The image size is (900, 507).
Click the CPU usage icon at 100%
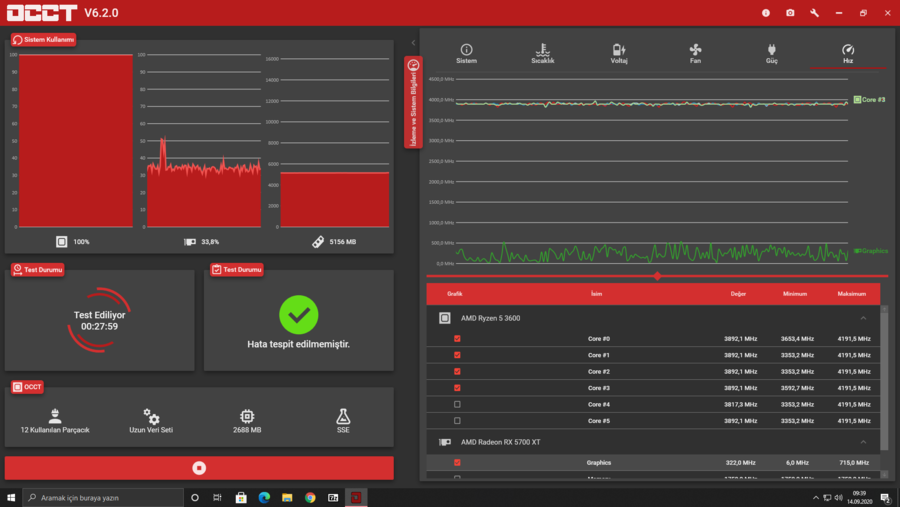[61, 242]
